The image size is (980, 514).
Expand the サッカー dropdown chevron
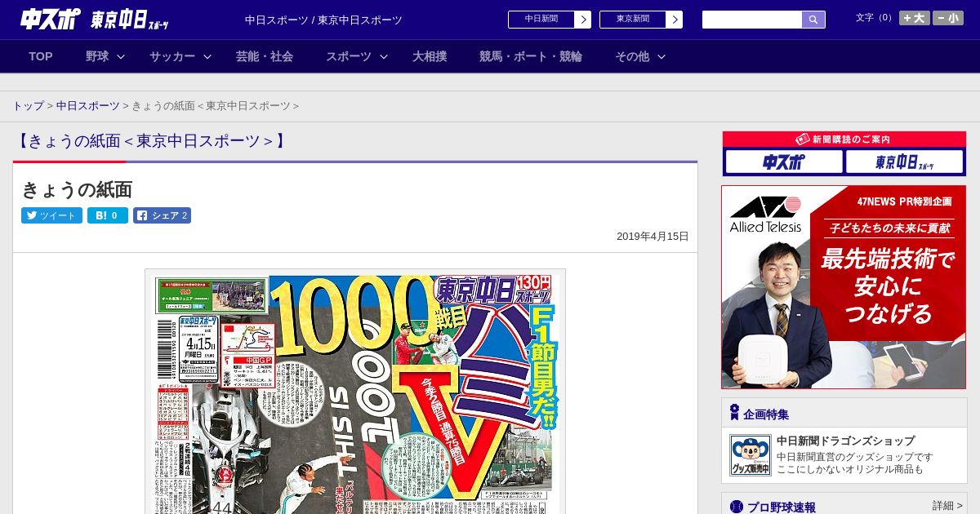click(x=207, y=56)
